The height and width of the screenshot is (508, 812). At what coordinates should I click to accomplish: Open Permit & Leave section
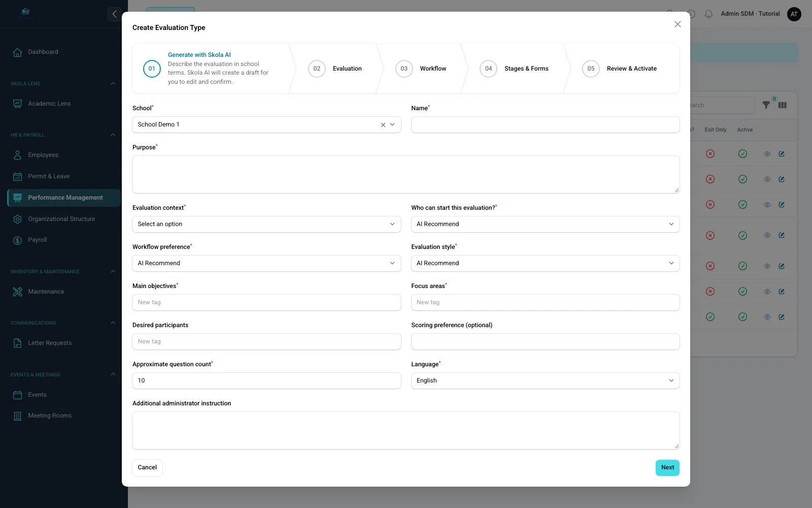64,176
